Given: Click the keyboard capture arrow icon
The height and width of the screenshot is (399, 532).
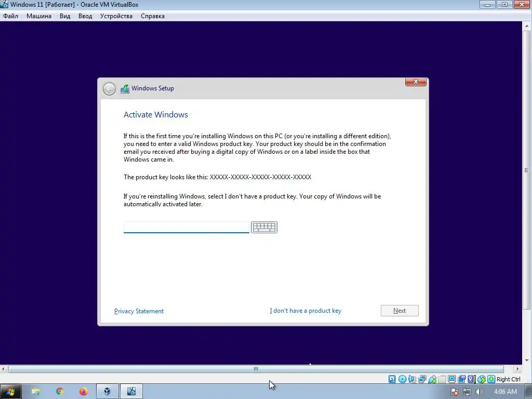Looking at the screenshot, I should [x=491, y=379].
